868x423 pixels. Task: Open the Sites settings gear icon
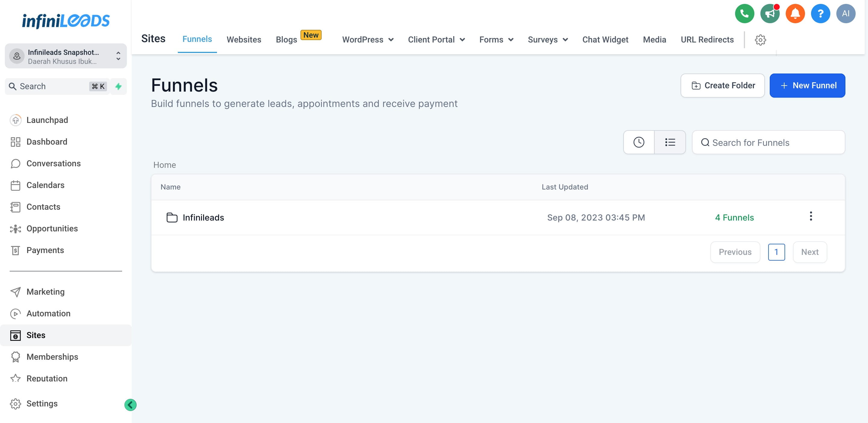760,40
